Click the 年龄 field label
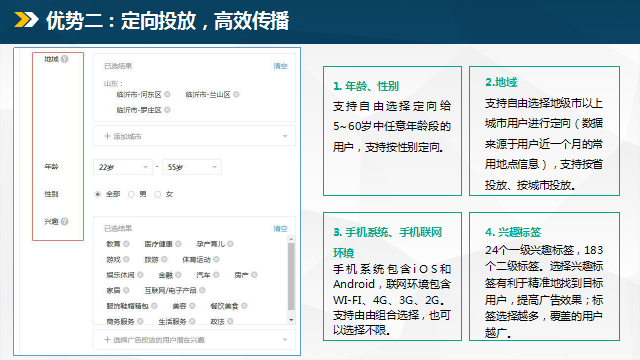 tap(51, 167)
